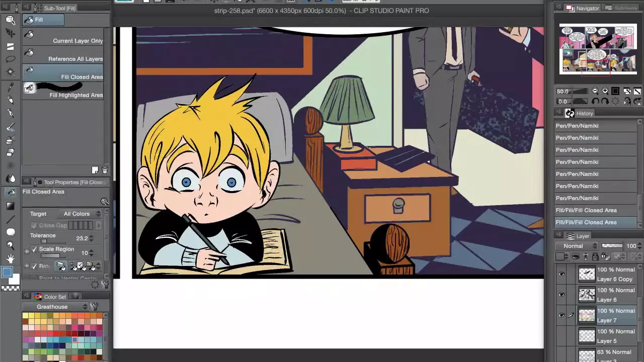This screenshot has height=362, width=644.
Task: Jump to the highlighted last Fill Closed Area history step
Action: click(596, 222)
